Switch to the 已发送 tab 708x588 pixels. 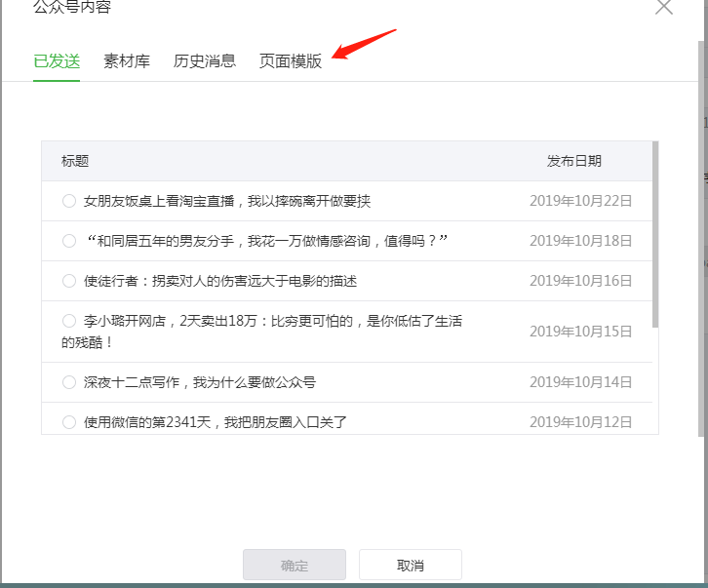tap(57, 60)
